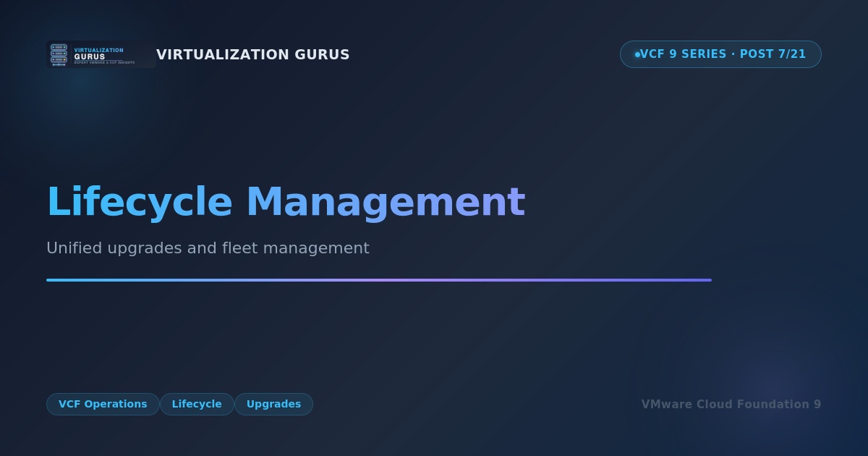Open the VCF 9 Series Post 7/21 badge
This screenshot has width=868, height=456.
tap(720, 54)
